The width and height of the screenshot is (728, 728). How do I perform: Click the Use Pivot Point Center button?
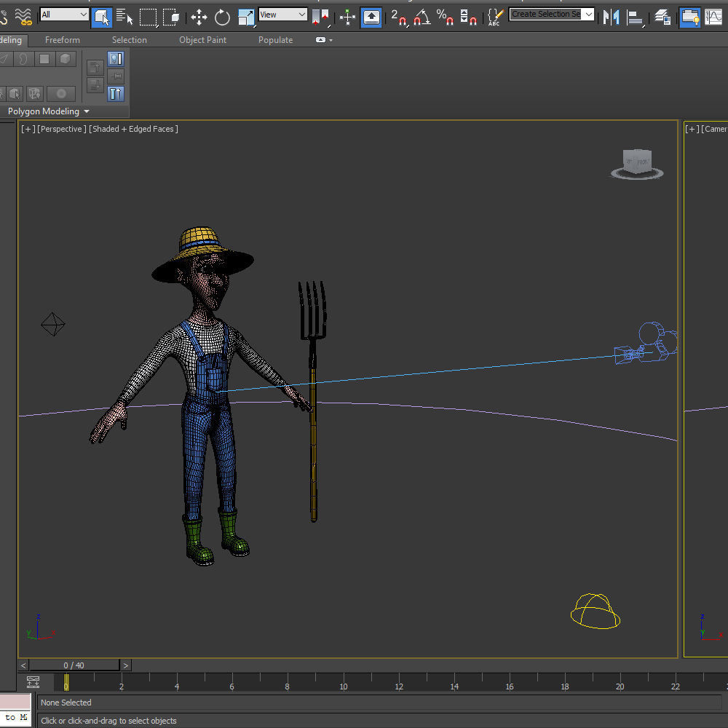tap(320, 17)
